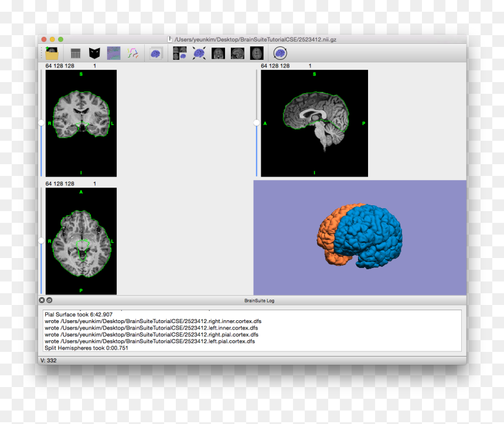Click coordinates '64 128 128' above axial view
The height and width of the screenshot is (424, 504).
click(x=60, y=184)
